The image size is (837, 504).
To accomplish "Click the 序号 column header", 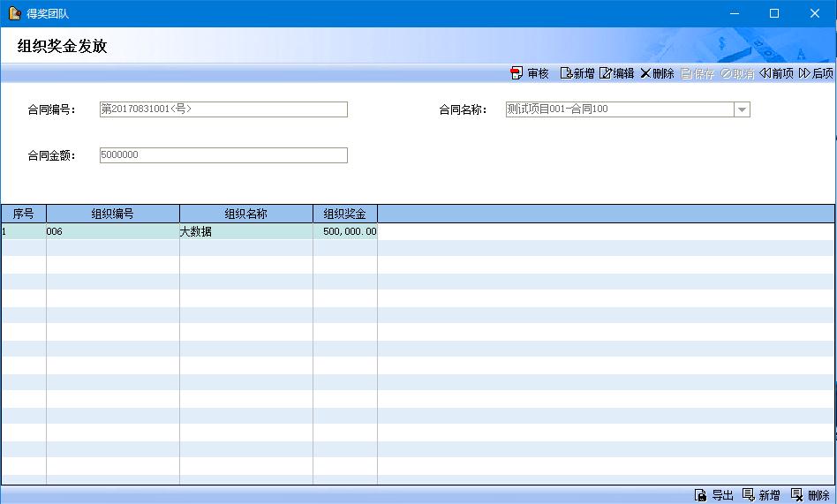I will (23, 214).
